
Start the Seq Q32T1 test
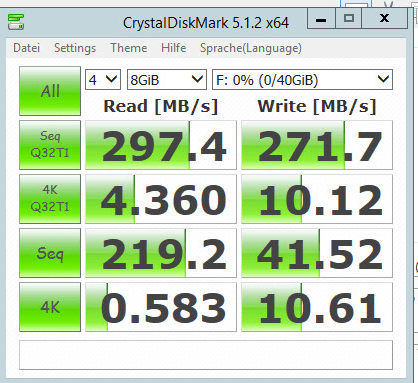(x=50, y=145)
